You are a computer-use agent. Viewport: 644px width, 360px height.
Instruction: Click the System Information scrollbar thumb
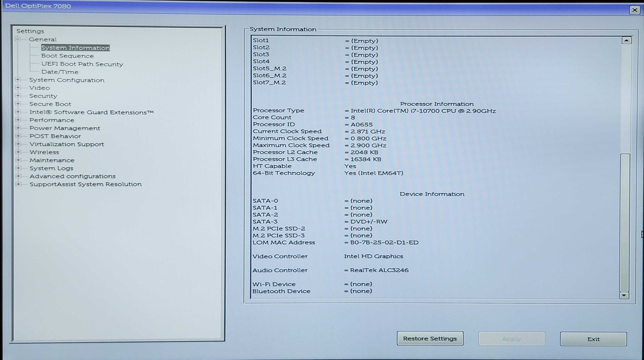click(x=624, y=222)
